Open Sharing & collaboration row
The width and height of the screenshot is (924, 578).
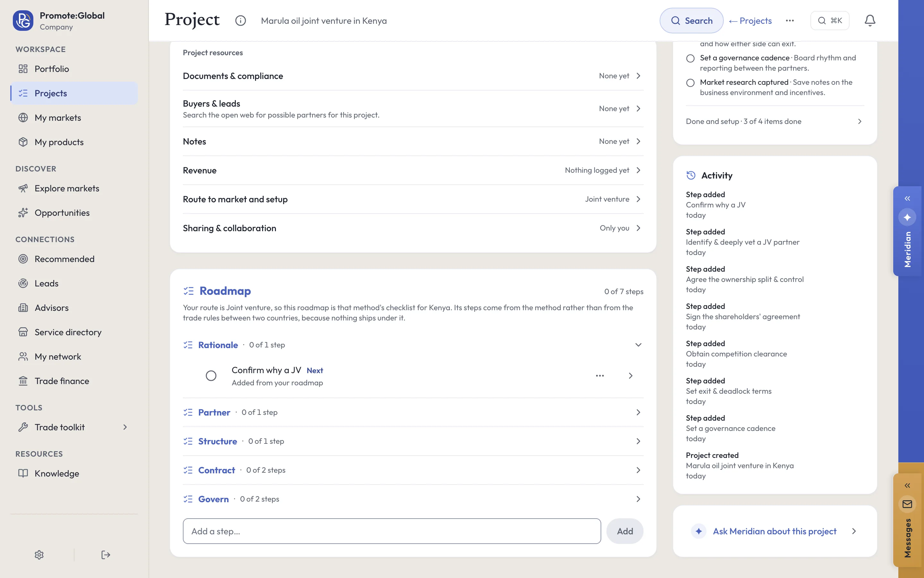tap(413, 228)
